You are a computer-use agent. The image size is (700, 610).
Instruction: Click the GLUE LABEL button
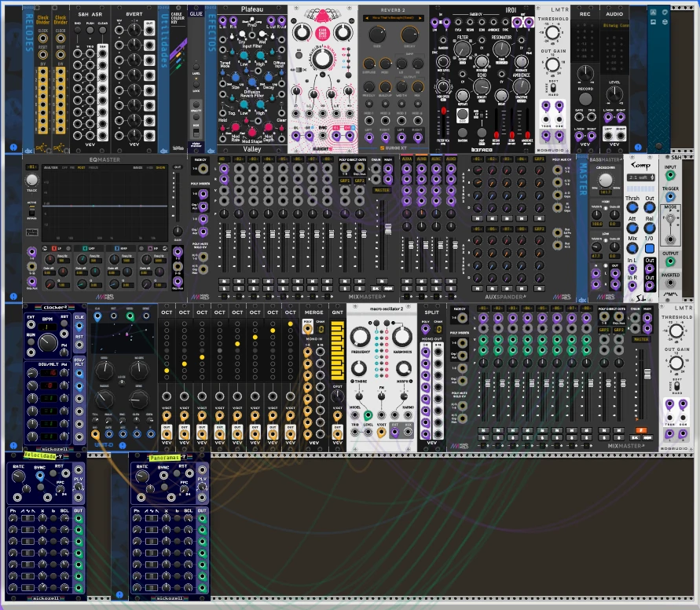click(x=196, y=67)
